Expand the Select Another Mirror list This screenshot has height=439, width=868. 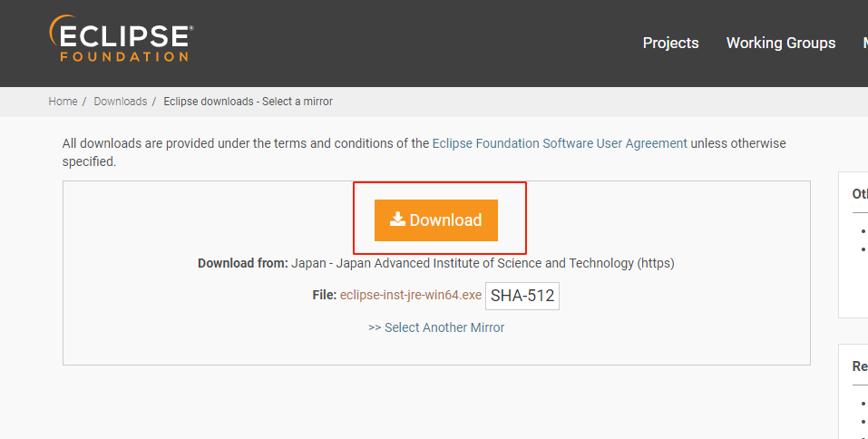click(444, 327)
